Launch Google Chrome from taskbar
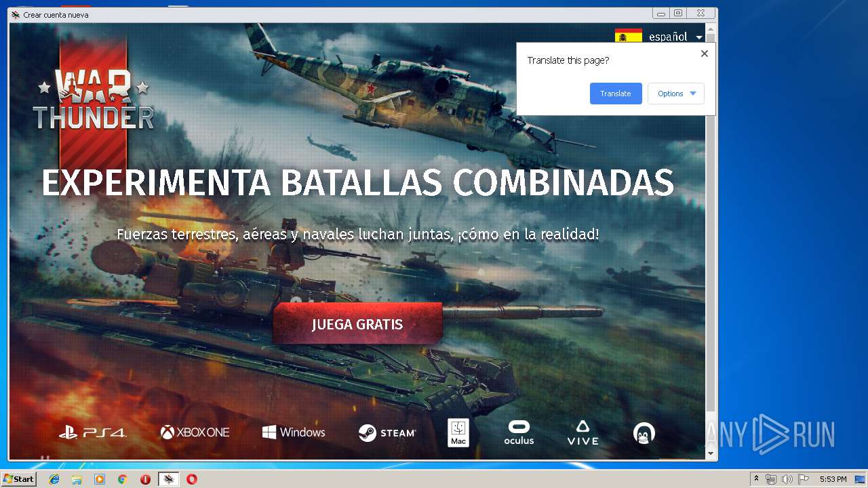 123,479
